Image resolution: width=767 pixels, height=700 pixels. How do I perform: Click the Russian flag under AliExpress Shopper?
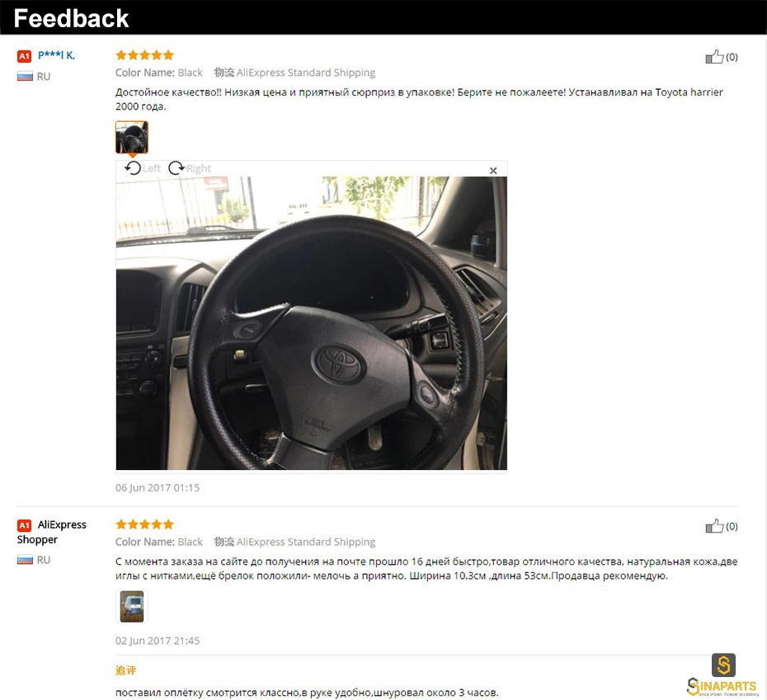coord(25,560)
